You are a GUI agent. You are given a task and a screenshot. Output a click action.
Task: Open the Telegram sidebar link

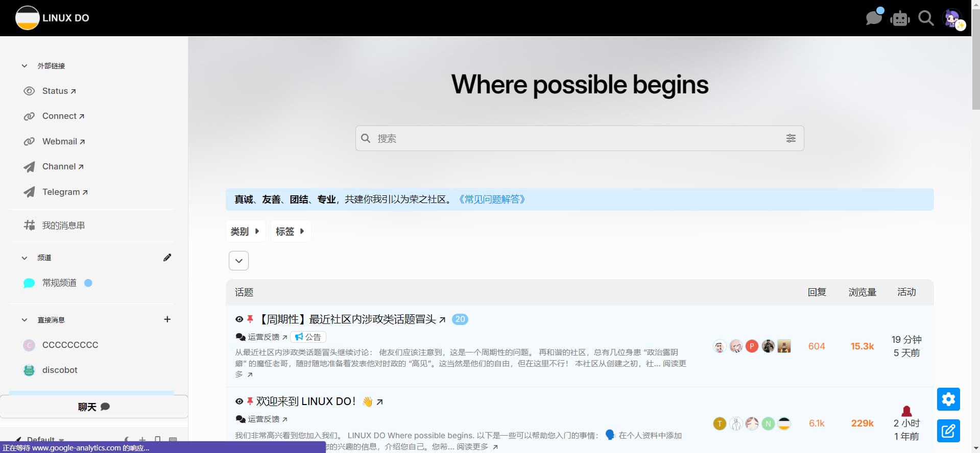[x=65, y=192]
